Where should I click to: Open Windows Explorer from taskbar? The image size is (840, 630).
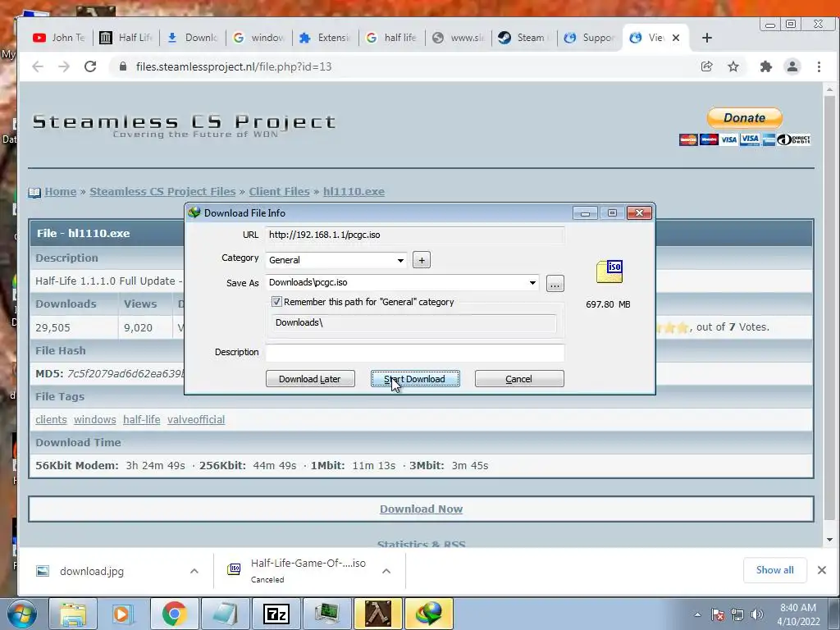pos(73,614)
